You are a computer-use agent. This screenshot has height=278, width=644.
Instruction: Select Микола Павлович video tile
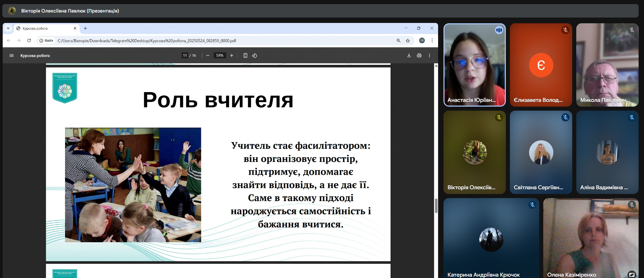pyautogui.click(x=607, y=65)
